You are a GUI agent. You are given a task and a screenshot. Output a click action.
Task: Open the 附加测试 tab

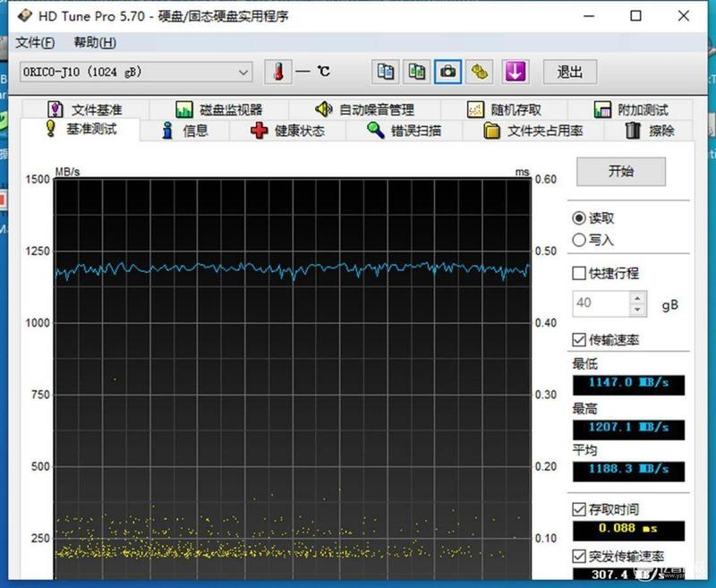coord(631,109)
